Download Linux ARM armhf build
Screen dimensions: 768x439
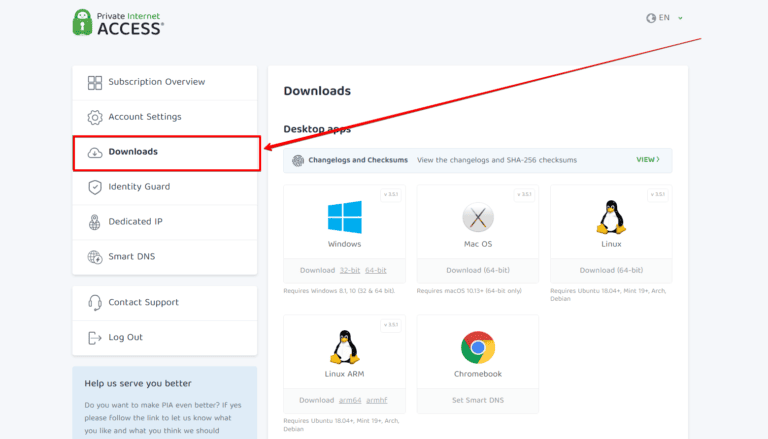click(377, 400)
